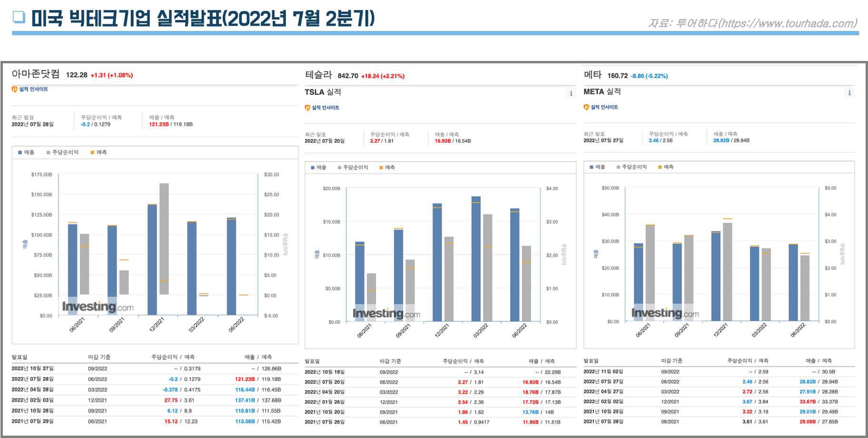Select Meta price change -8.86 (-5.22%)
This screenshot has width=868, height=438.
[649, 76]
